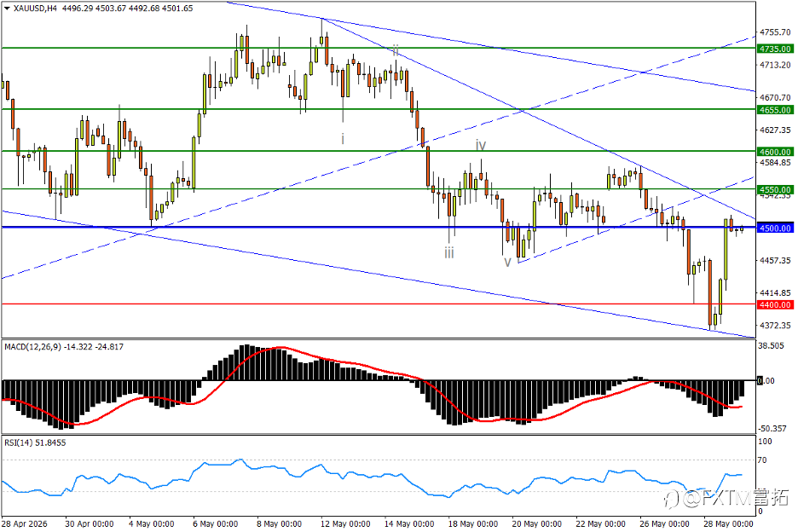
Task: Select the wave label v on the chart
Action: 507,263
